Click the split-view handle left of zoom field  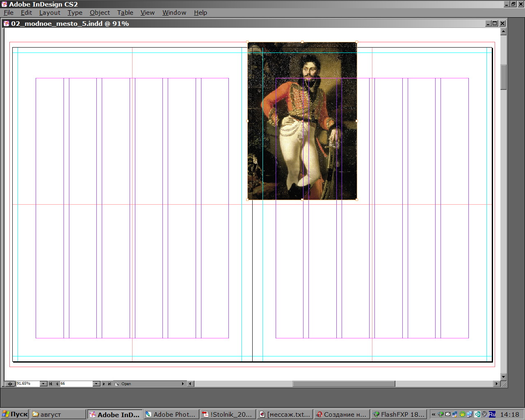point(9,383)
